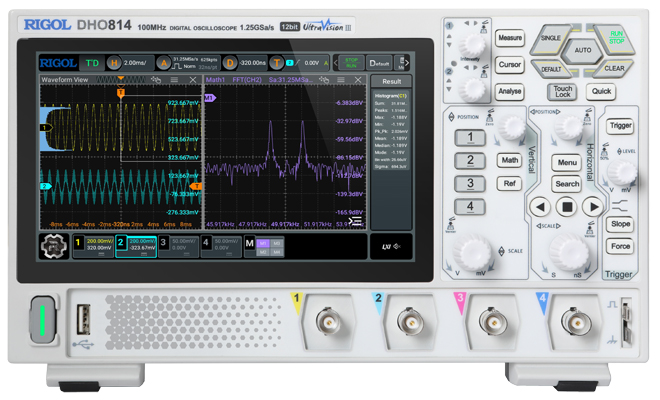660x400 pixels.
Task: Toggle physical channel 3 button
Action: [x=470, y=184]
